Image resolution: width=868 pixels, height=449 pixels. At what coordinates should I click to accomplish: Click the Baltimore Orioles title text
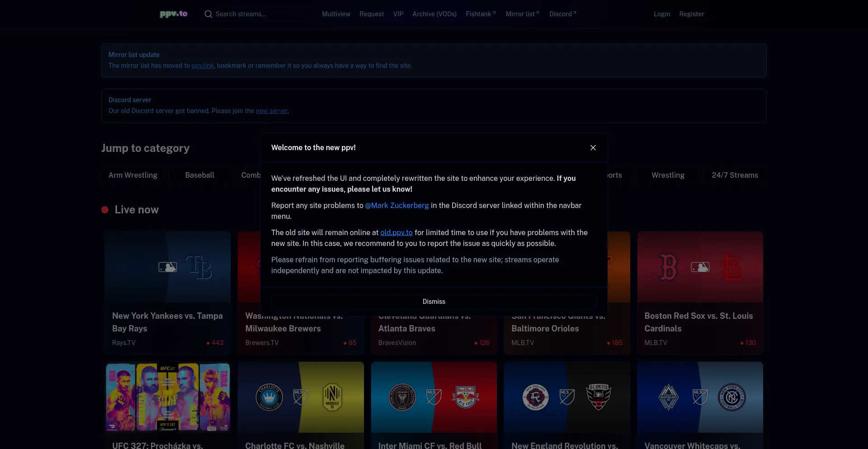545,329
